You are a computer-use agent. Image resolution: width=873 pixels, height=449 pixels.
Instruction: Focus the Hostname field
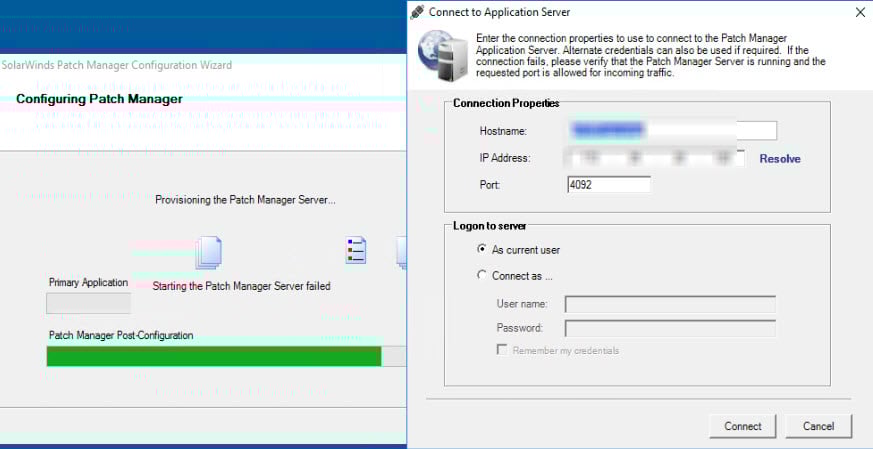tap(671, 131)
